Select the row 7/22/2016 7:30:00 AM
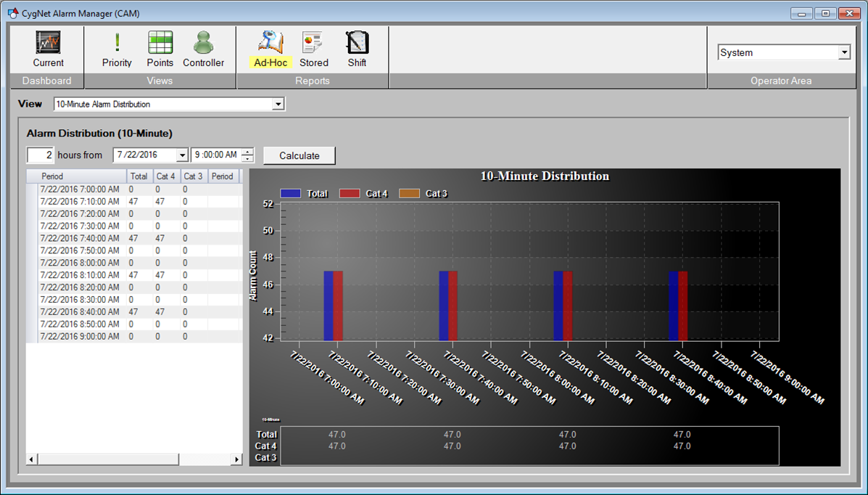 pyautogui.click(x=135, y=226)
